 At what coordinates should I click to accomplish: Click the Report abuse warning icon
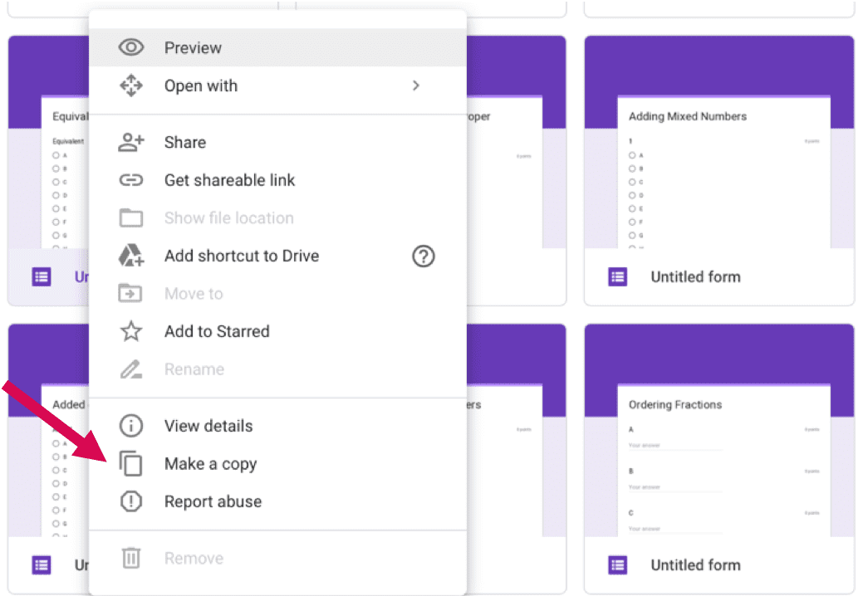(131, 502)
